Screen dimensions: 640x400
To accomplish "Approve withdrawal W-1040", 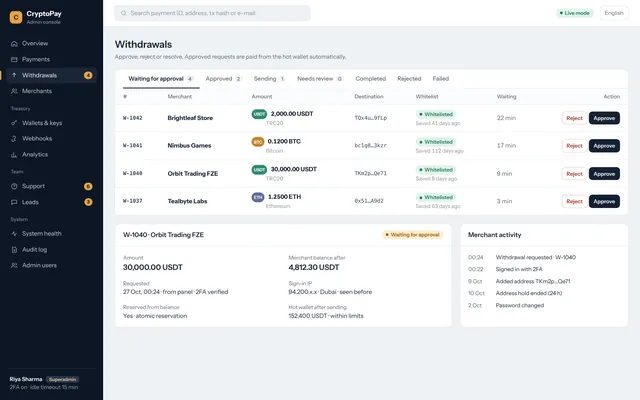I will [x=604, y=173].
